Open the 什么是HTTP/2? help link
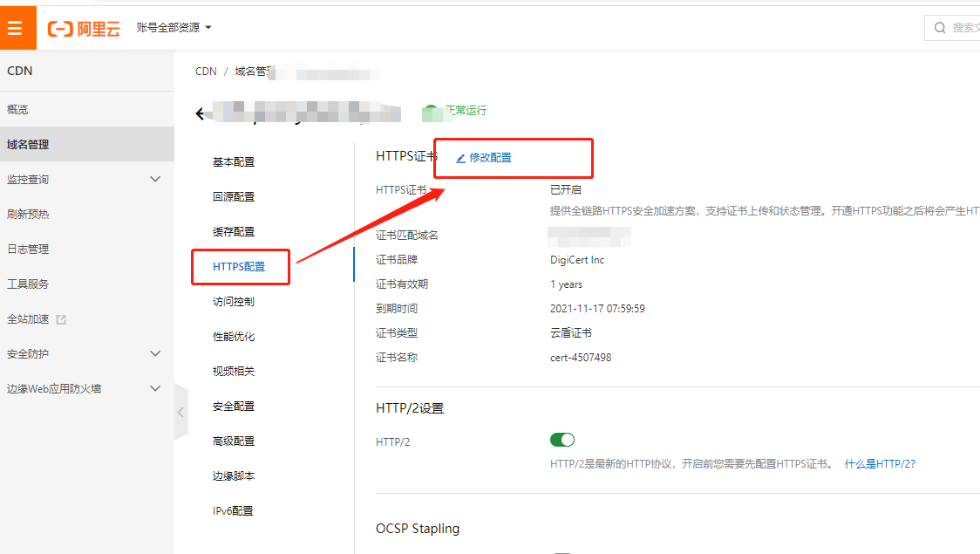 point(880,464)
